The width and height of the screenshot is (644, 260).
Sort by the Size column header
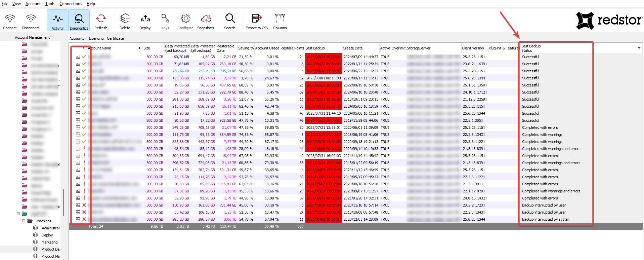click(x=153, y=48)
